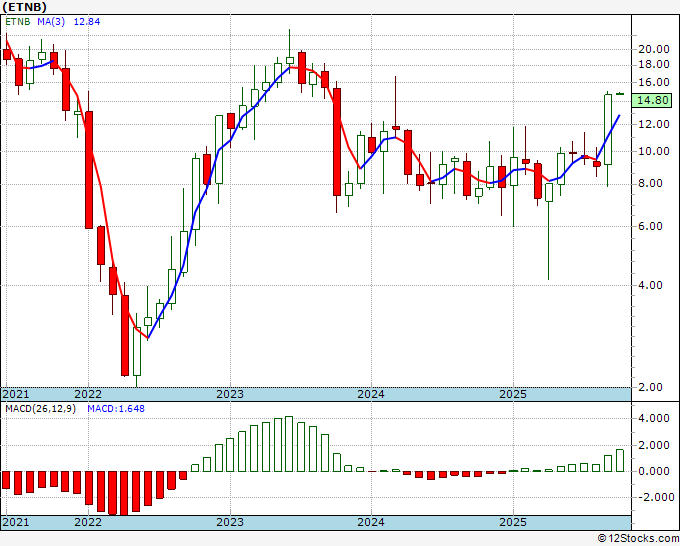The height and width of the screenshot is (546, 680).
Task: Click the latest tall green candlestick near 14.80
Action: [608, 129]
